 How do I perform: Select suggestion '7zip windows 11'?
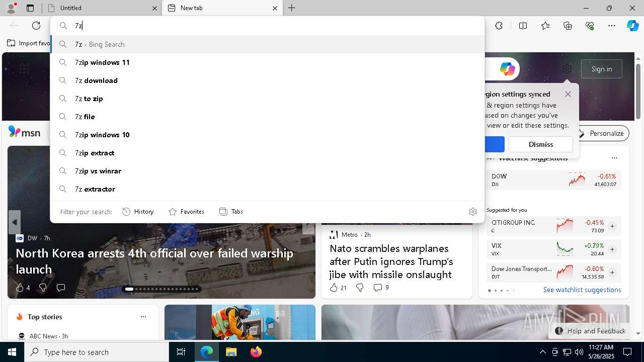pyautogui.click(x=267, y=62)
